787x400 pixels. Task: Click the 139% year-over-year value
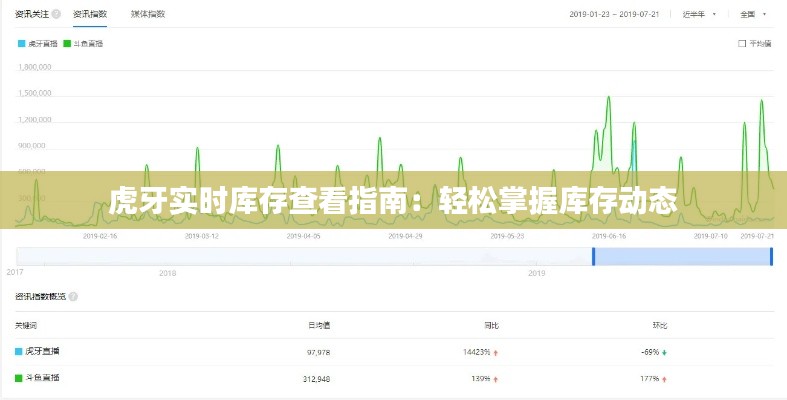tap(480, 378)
